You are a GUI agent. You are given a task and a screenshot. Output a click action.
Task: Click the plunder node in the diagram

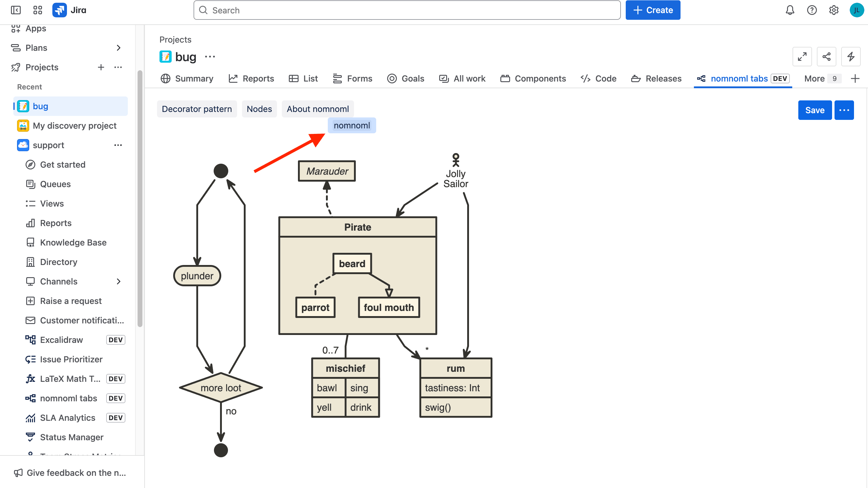tap(197, 276)
